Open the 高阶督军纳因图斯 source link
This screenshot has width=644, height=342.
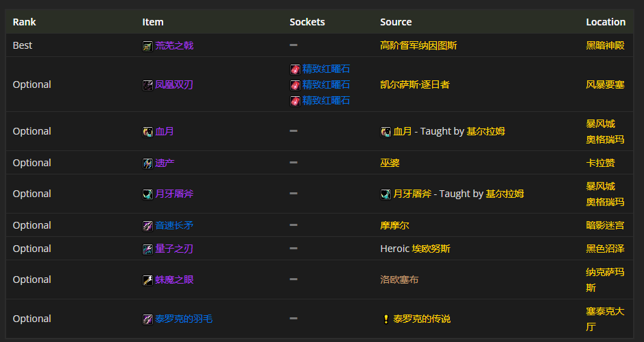[x=418, y=45]
